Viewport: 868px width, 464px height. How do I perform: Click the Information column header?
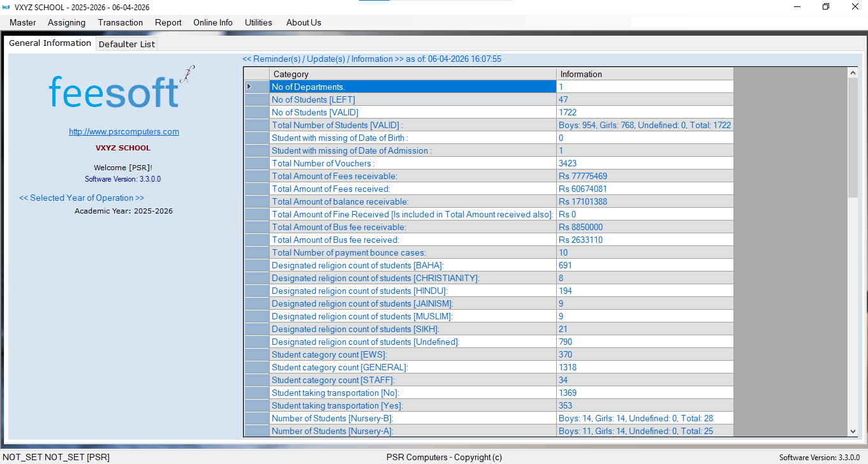(x=644, y=74)
